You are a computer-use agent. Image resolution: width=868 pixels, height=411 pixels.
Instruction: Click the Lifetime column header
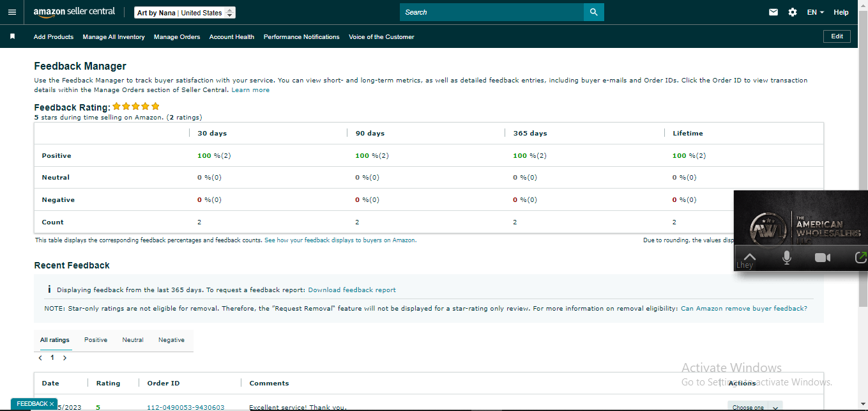688,134
